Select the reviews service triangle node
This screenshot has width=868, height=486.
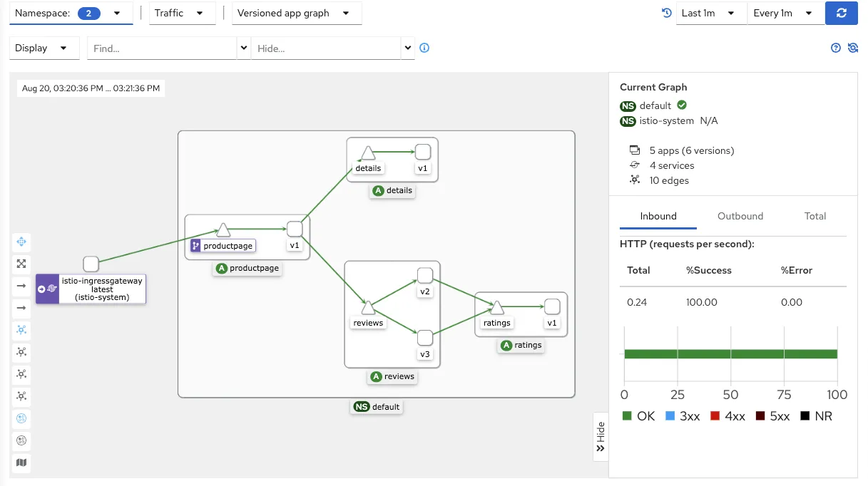point(368,307)
